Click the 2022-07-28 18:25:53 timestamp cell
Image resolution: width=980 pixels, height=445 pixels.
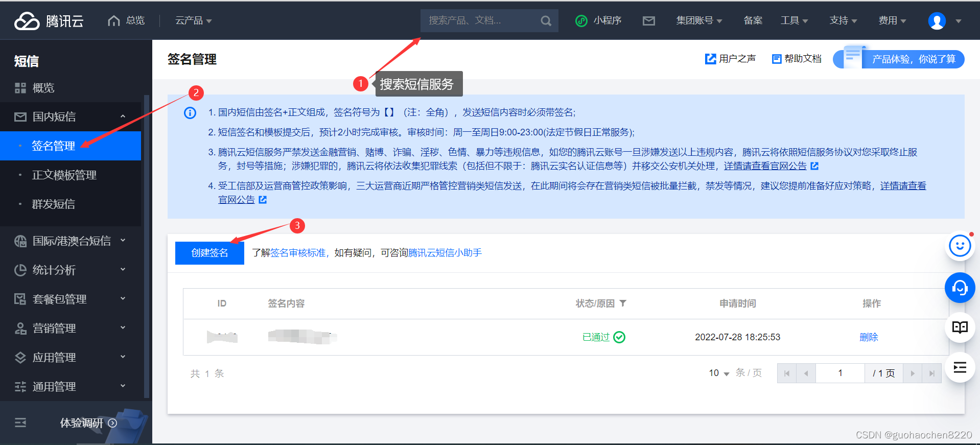click(x=738, y=337)
